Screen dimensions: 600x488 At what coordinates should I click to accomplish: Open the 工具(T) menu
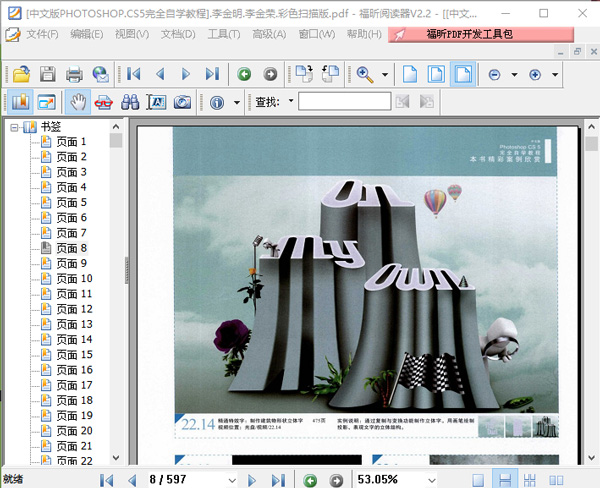(224, 34)
